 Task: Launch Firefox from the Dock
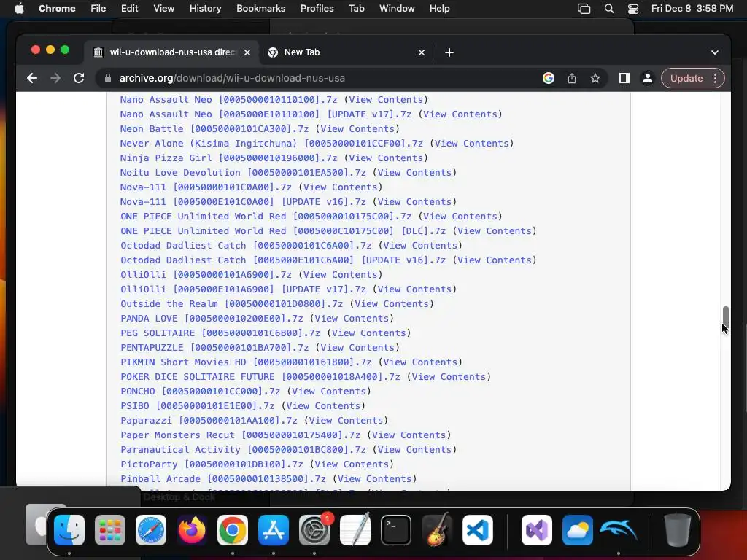[192, 530]
